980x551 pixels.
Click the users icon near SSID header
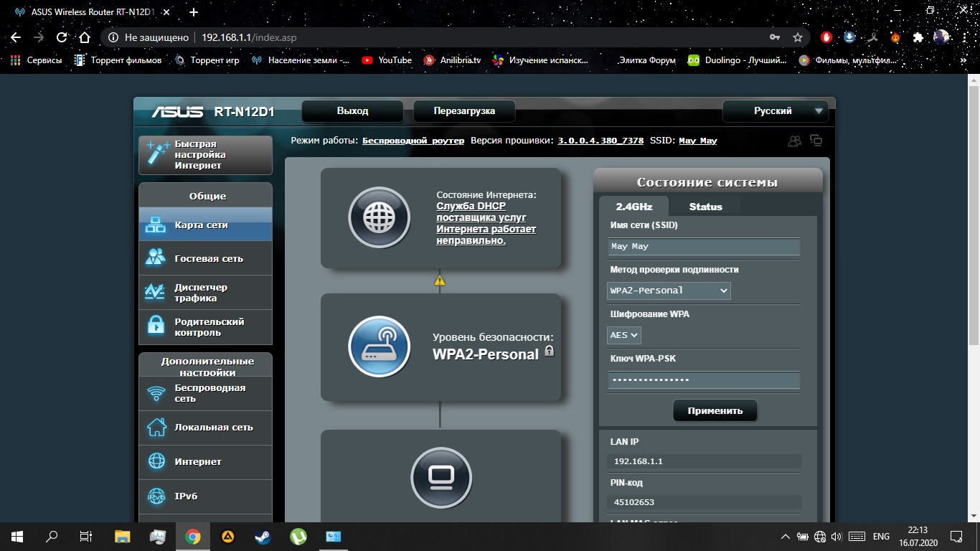(x=794, y=141)
